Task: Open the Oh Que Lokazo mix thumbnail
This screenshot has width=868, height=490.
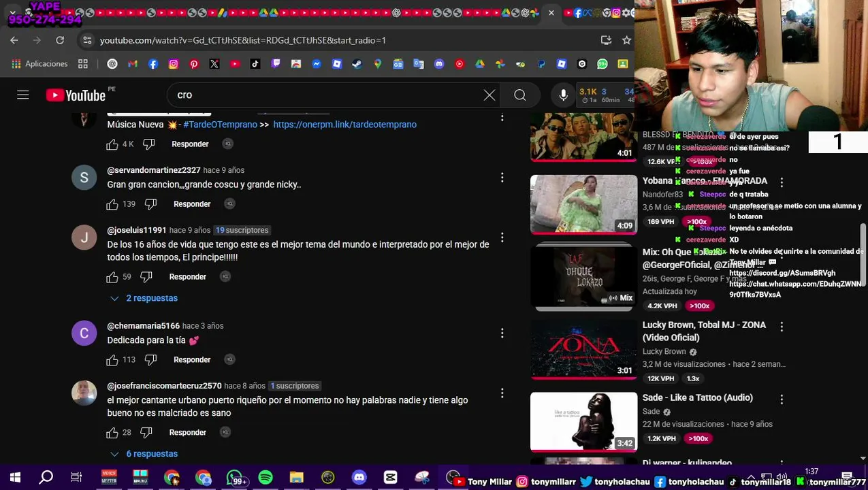Action: click(x=583, y=277)
